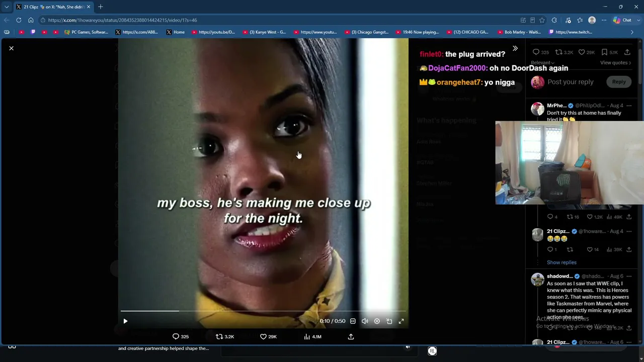Open the shadowd... username link
644x362 pixels.
[560, 276]
